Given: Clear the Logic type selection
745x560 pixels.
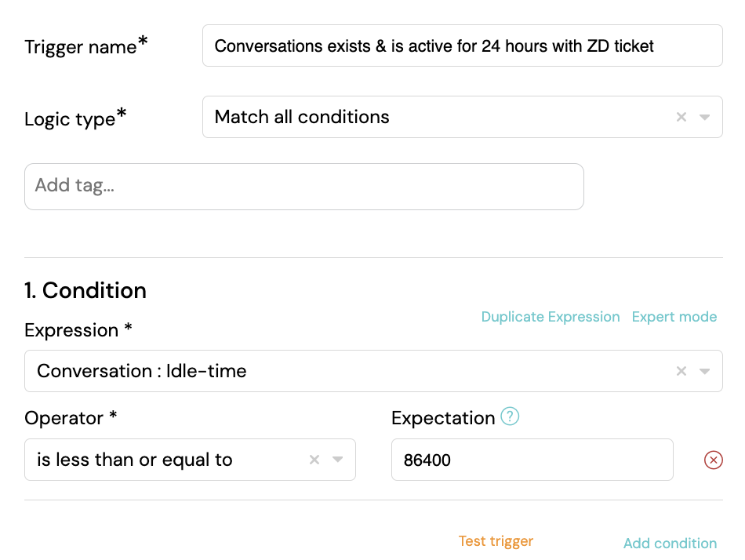Looking at the screenshot, I should 681,117.
